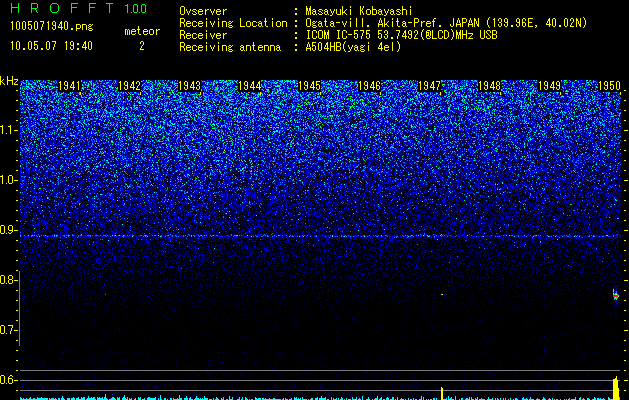The image size is (629, 400).
Task: Click the 0.8 frequency axis label
Action: (9, 280)
